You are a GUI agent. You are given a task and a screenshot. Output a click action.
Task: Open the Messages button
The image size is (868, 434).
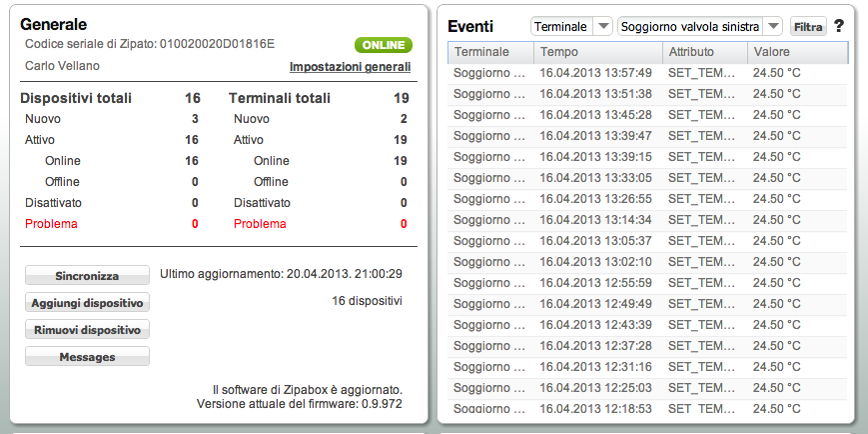point(87,357)
